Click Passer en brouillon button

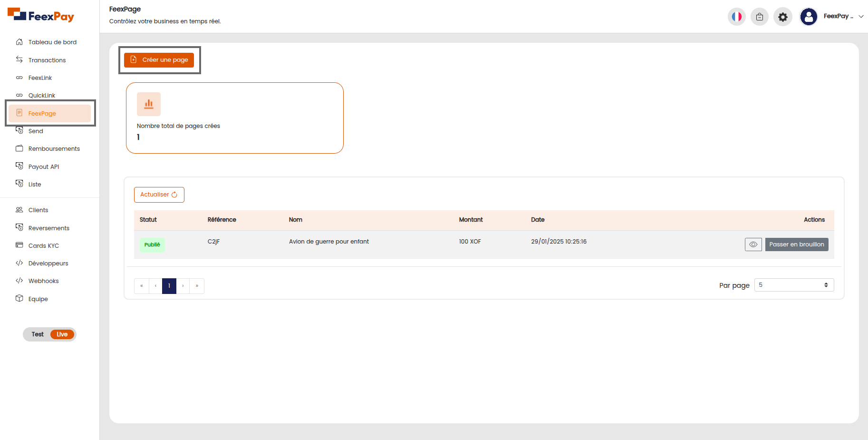point(797,244)
